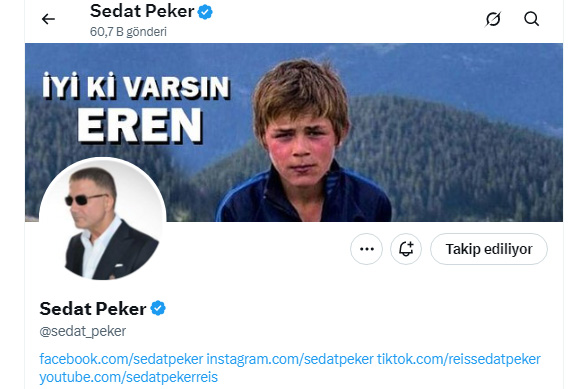Open the search magnifier icon
This screenshot has height=389, width=577.
tap(531, 19)
